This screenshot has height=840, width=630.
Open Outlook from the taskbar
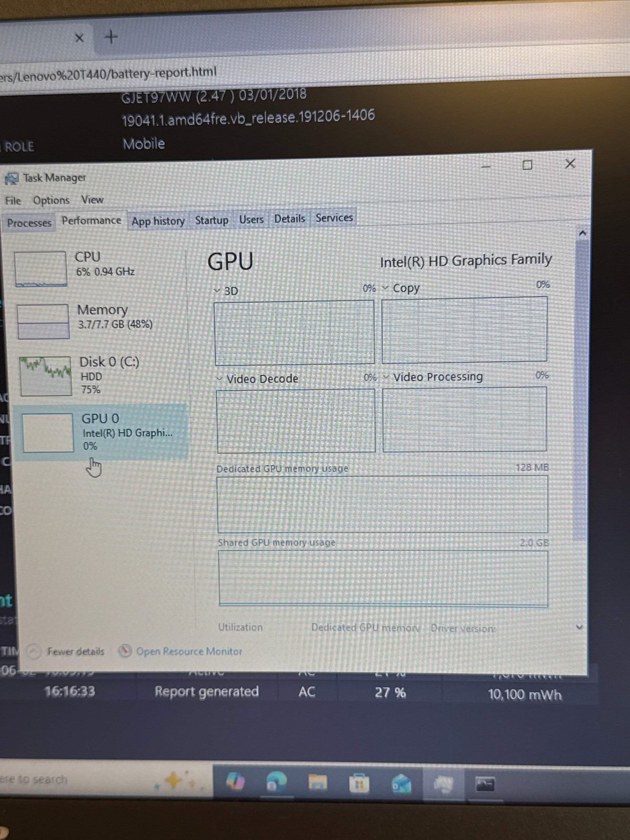tap(402, 784)
